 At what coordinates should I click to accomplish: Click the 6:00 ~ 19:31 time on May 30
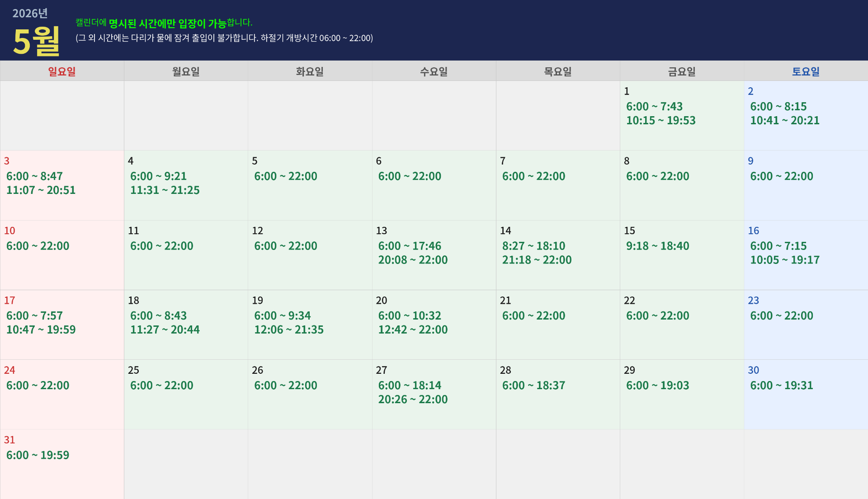coord(781,386)
